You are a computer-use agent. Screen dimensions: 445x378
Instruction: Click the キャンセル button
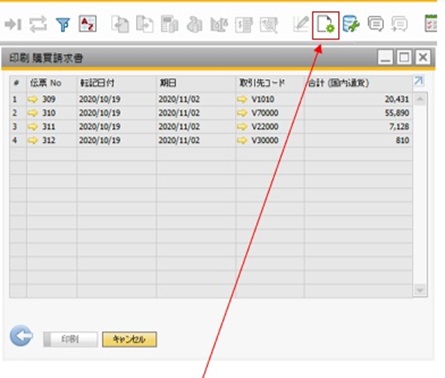click(x=129, y=339)
